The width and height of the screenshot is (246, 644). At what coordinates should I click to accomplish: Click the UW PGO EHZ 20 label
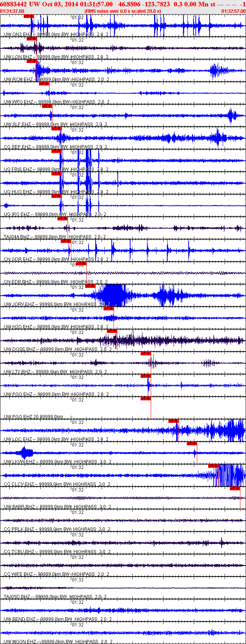pos(33,417)
